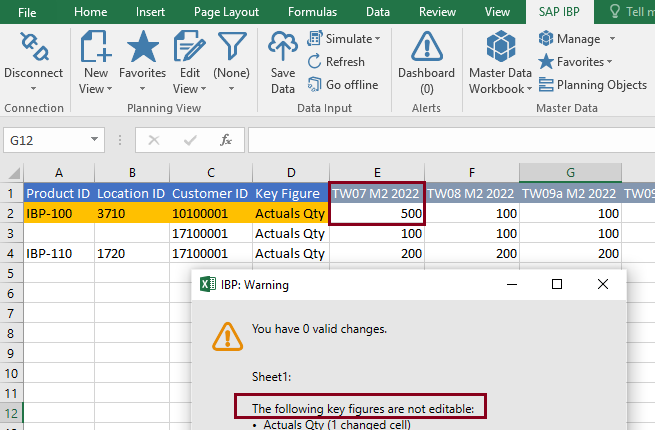
Task: Click the Select All corner triangle
Action: coord(14,173)
